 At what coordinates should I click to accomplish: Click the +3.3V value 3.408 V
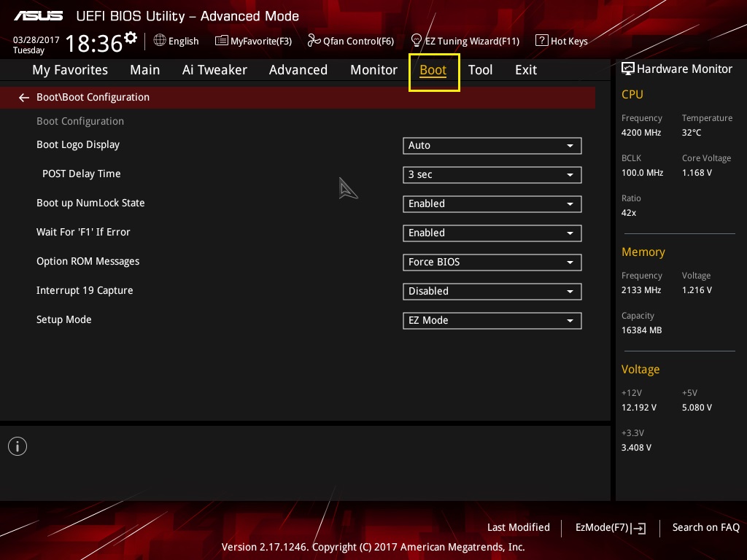tap(636, 448)
